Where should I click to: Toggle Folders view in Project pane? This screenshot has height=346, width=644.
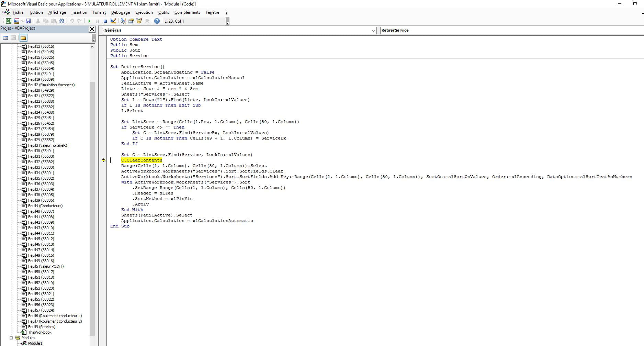point(23,38)
